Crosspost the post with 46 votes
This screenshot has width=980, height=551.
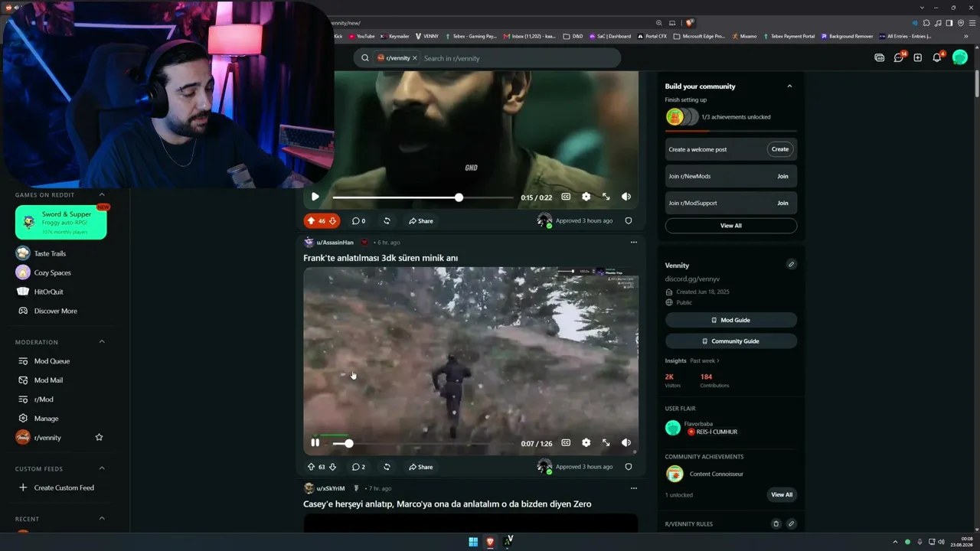387,221
